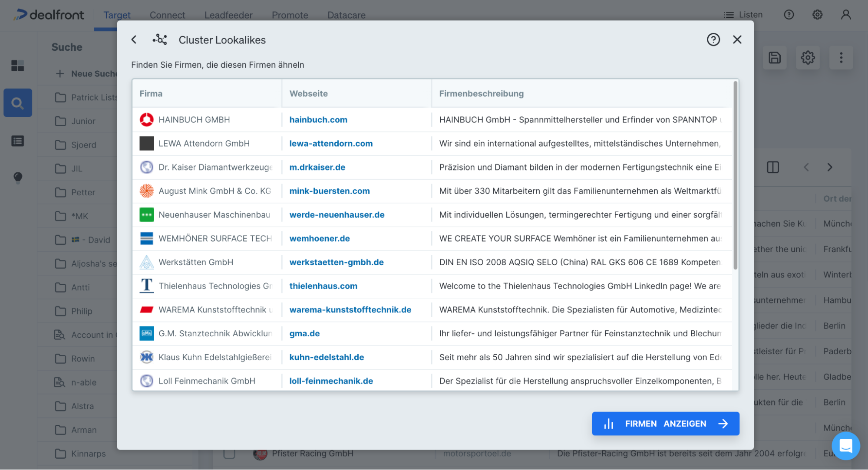Visit the hainbuch.com website link
The width and height of the screenshot is (868, 470).
coord(318,120)
